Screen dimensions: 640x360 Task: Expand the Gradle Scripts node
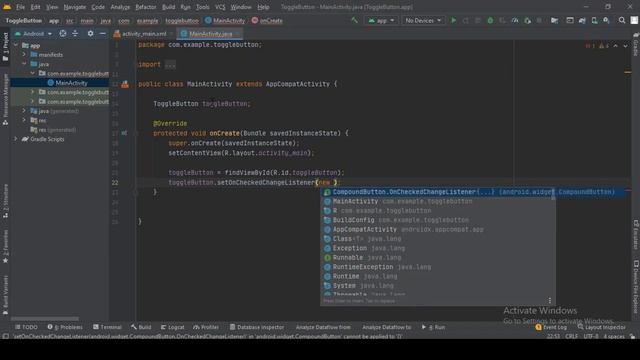point(16,139)
